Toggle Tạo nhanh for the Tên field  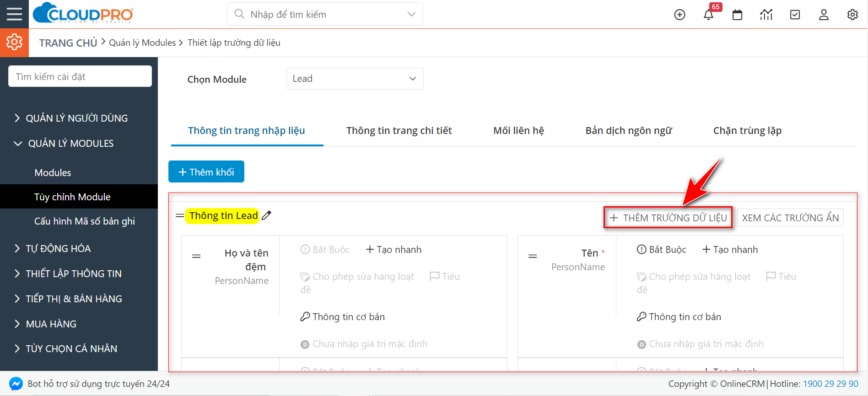click(x=730, y=250)
